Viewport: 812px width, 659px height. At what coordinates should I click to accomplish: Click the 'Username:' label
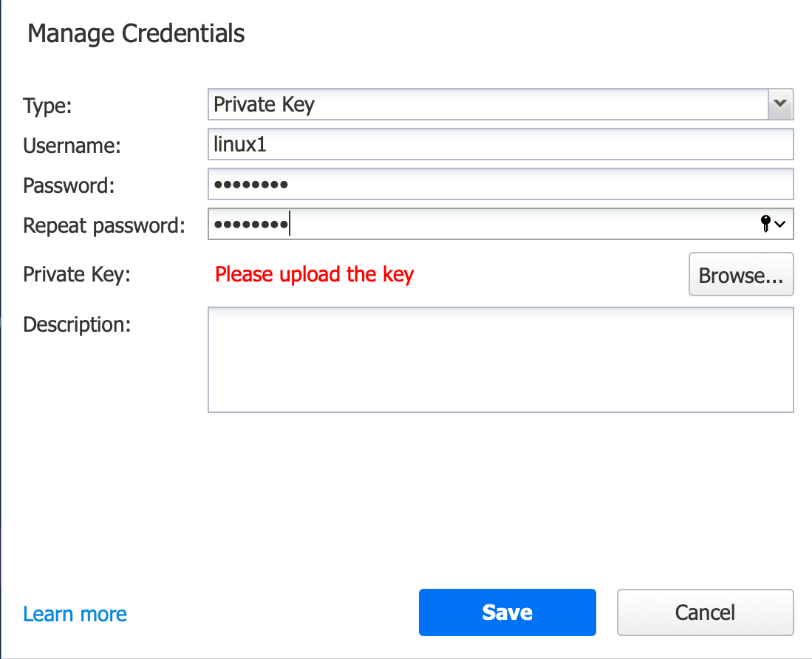[72, 146]
